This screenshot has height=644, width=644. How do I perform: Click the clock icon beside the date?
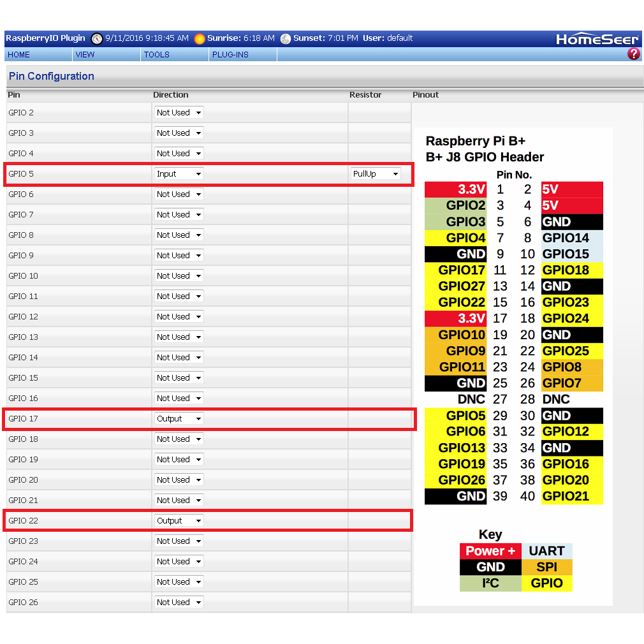point(97,39)
